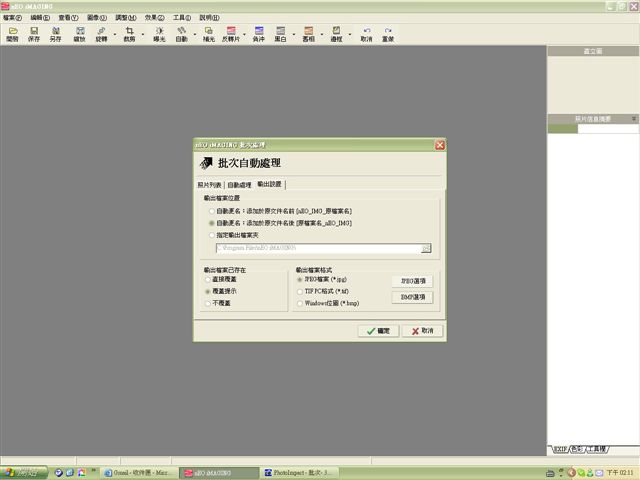The height and width of the screenshot is (480, 640).
Task: Open the File (檔案) menu
Action: click(13, 18)
